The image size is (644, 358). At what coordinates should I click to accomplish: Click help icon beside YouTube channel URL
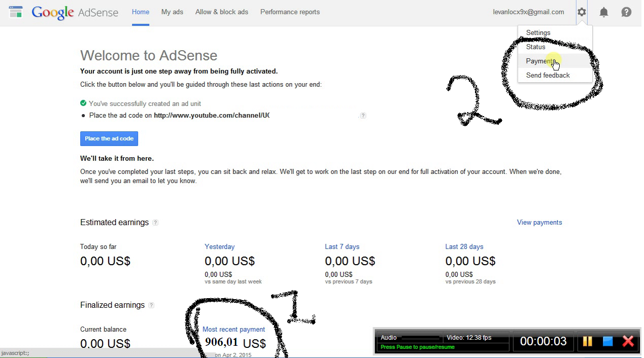point(363,116)
